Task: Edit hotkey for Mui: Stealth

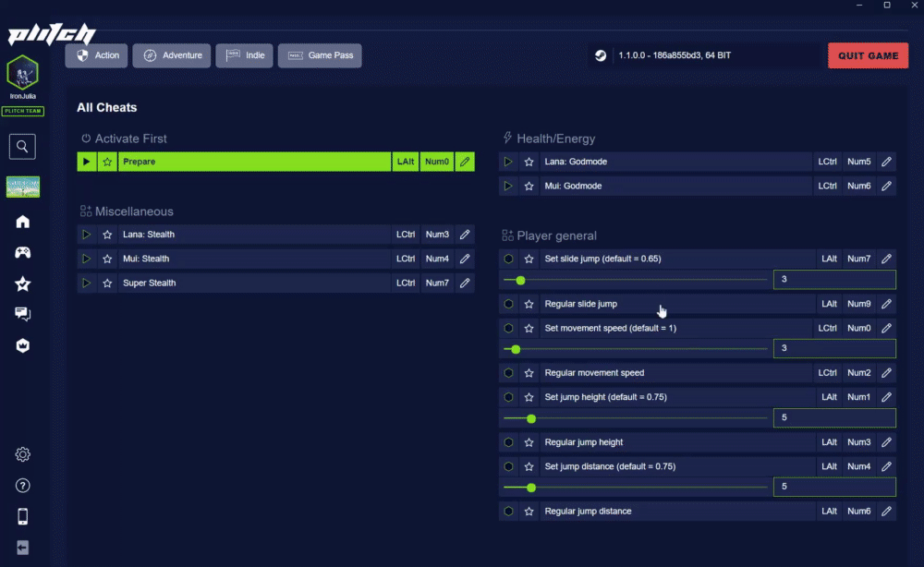Action: (465, 259)
